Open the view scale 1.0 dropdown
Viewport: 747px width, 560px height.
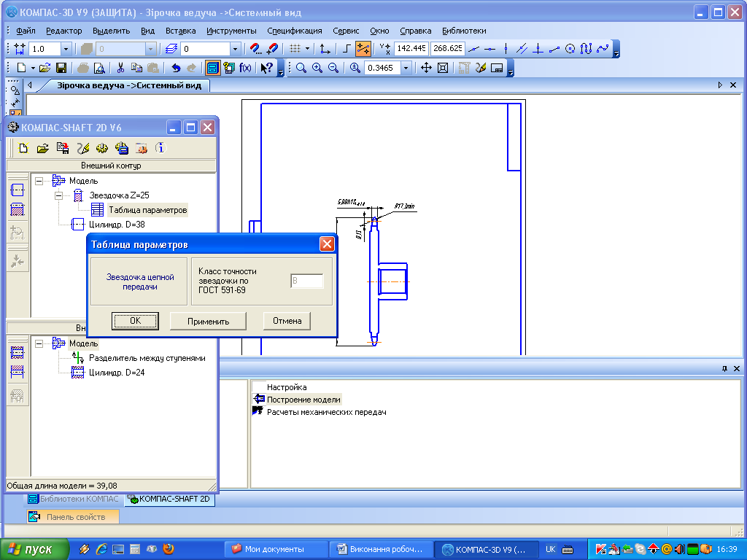pyautogui.click(x=66, y=49)
